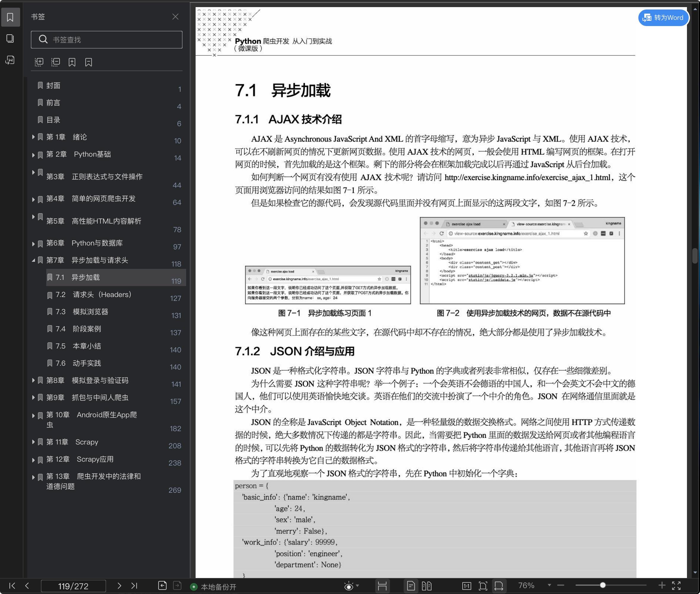Jump to the last page

pyautogui.click(x=134, y=586)
